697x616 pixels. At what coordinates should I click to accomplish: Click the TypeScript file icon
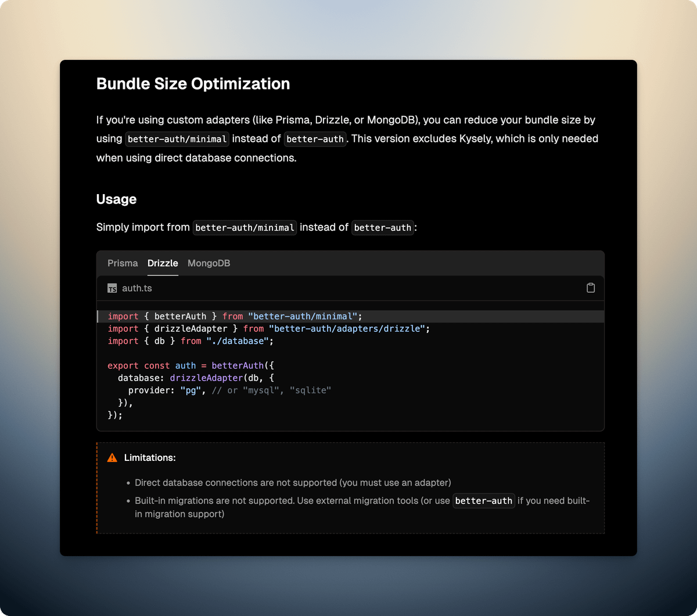pos(112,288)
